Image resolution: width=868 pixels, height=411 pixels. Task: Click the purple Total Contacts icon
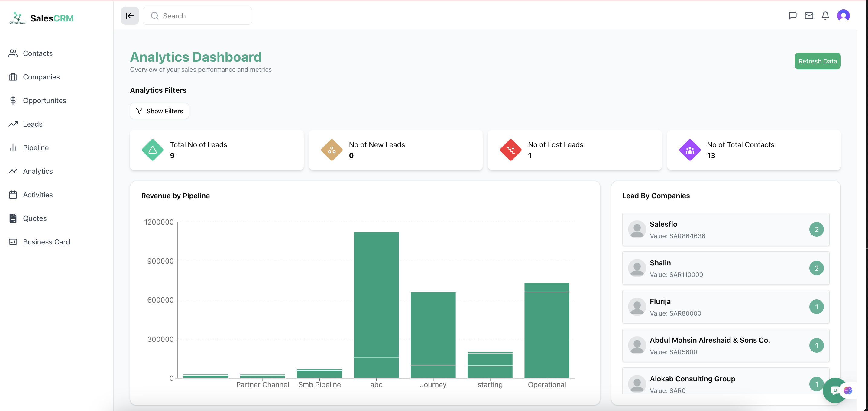pyautogui.click(x=689, y=150)
